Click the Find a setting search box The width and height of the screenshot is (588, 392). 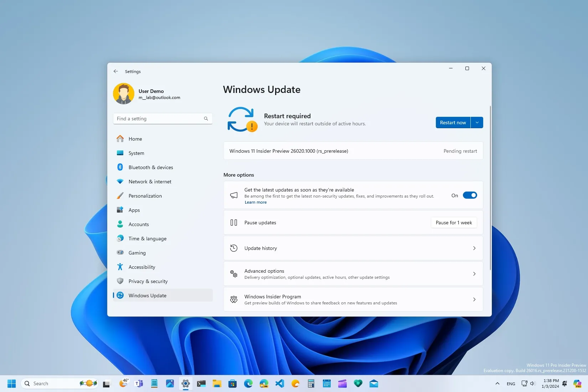click(163, 119)
